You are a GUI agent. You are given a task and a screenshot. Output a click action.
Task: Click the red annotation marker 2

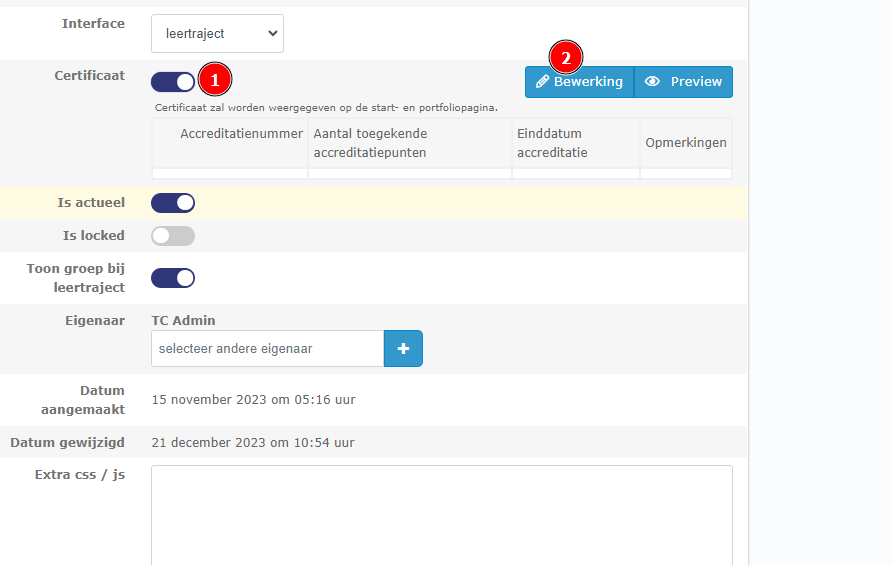tap(566, 58)
